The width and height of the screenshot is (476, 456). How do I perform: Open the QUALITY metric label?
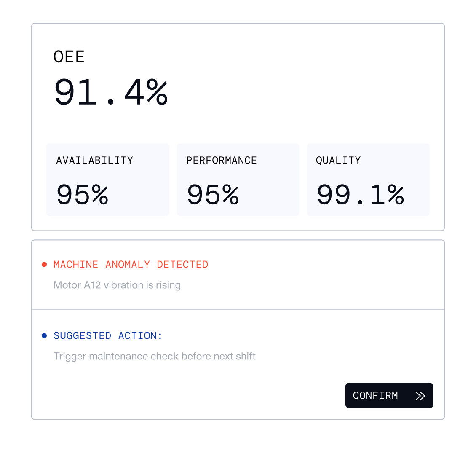click(x=338, y=161)
